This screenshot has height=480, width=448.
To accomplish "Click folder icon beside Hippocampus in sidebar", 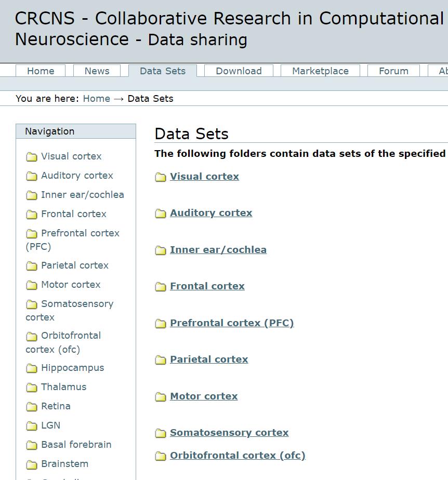I will [32, 368].
